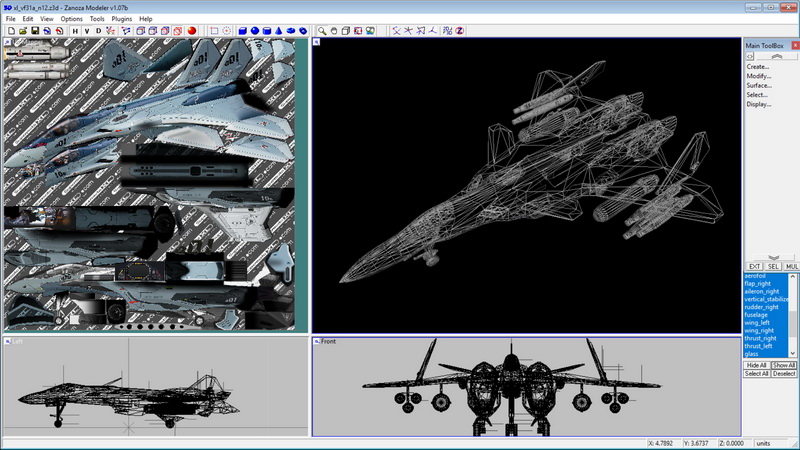This screenshot has width=800, height=450.
Task: Toggle the H vertex mode button
Action: (x=74, y=31)
